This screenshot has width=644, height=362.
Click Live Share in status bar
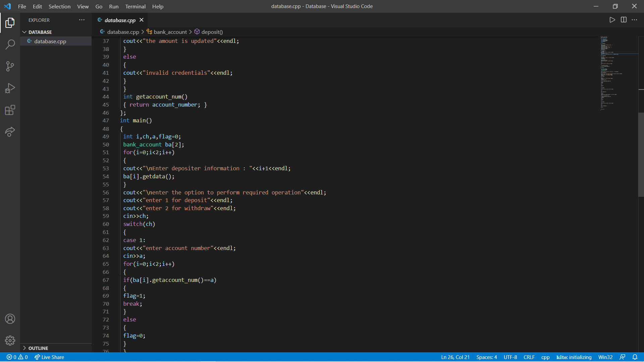(49, 357)
